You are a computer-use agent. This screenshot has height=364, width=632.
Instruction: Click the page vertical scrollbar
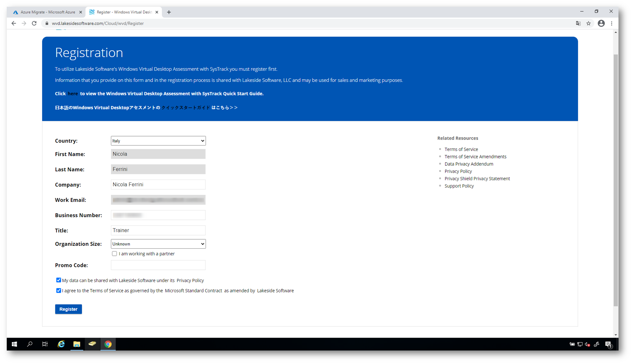pos(616,180)
